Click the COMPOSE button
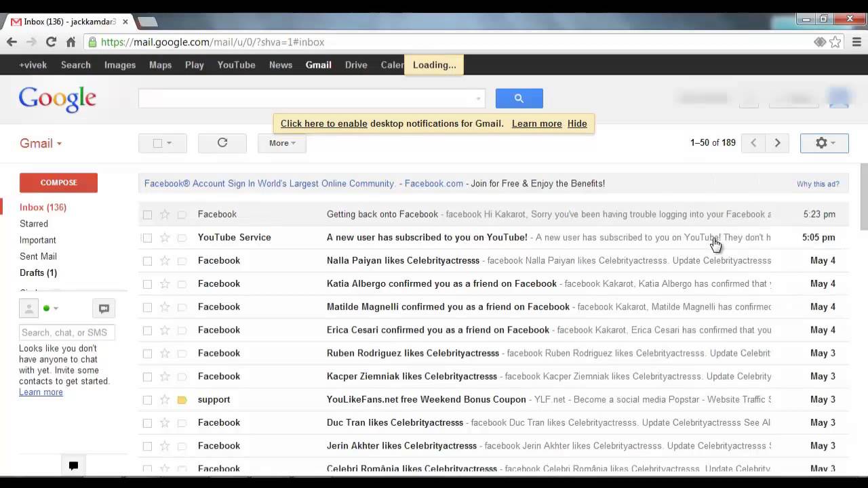Viewport: 868px width, 488px height. (x=58, y=182)
